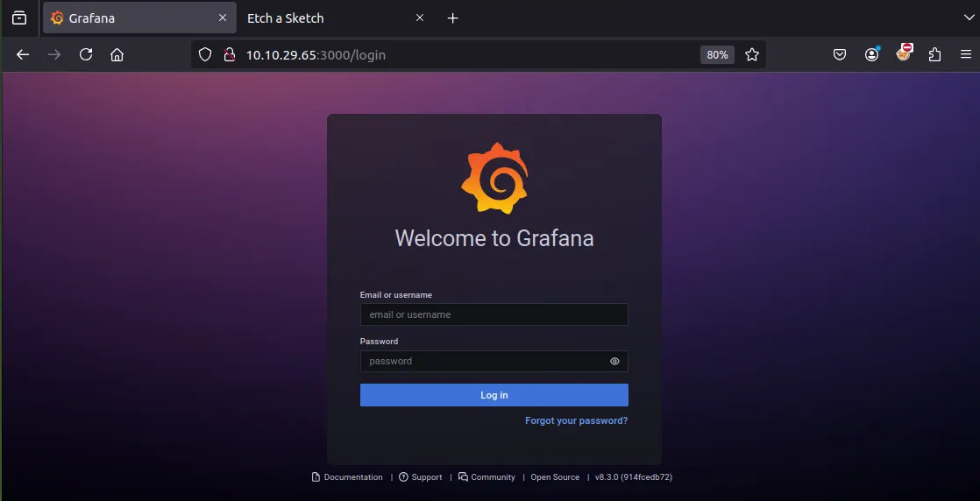Open the Save to Pocket icon
The image size is (980, 501).
[840, 54]
